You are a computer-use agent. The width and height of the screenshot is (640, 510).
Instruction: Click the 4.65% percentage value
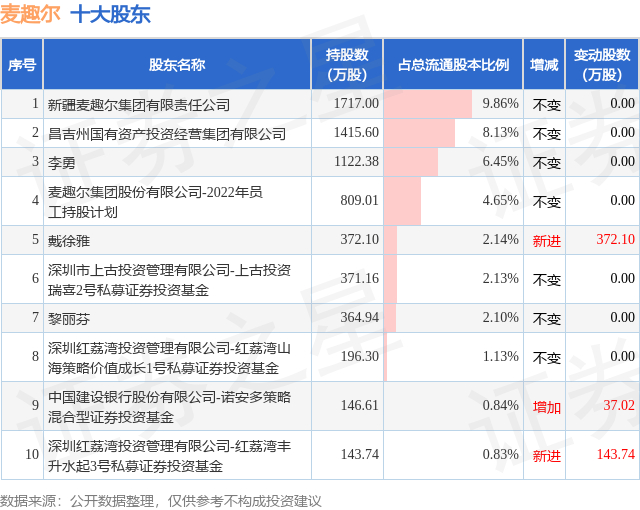(x=500, y=200)
